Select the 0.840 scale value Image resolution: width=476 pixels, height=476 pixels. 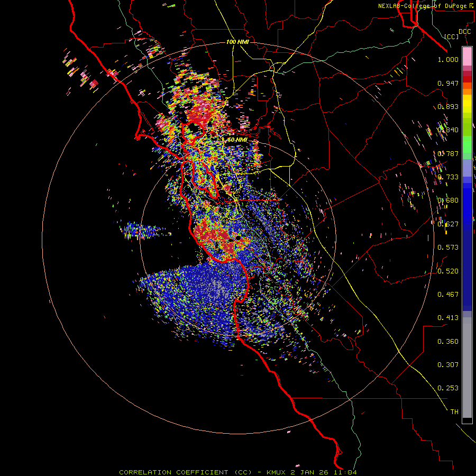coord(448,130)
